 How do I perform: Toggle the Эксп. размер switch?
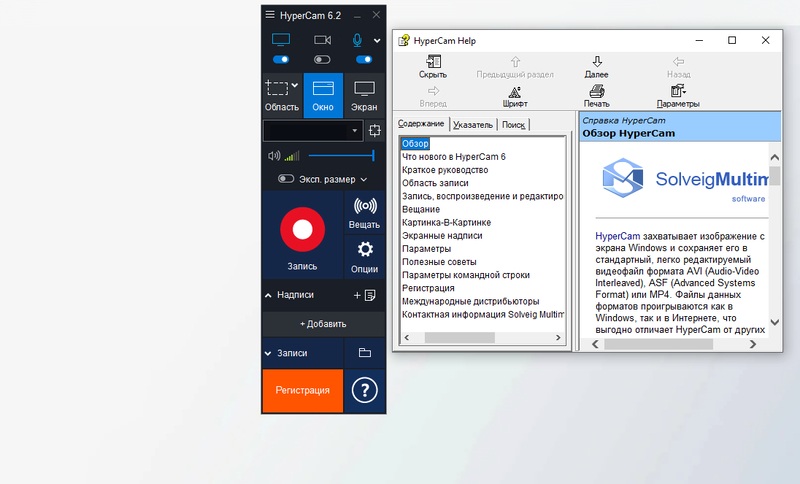pyautogui.click(x=286, y=179)
